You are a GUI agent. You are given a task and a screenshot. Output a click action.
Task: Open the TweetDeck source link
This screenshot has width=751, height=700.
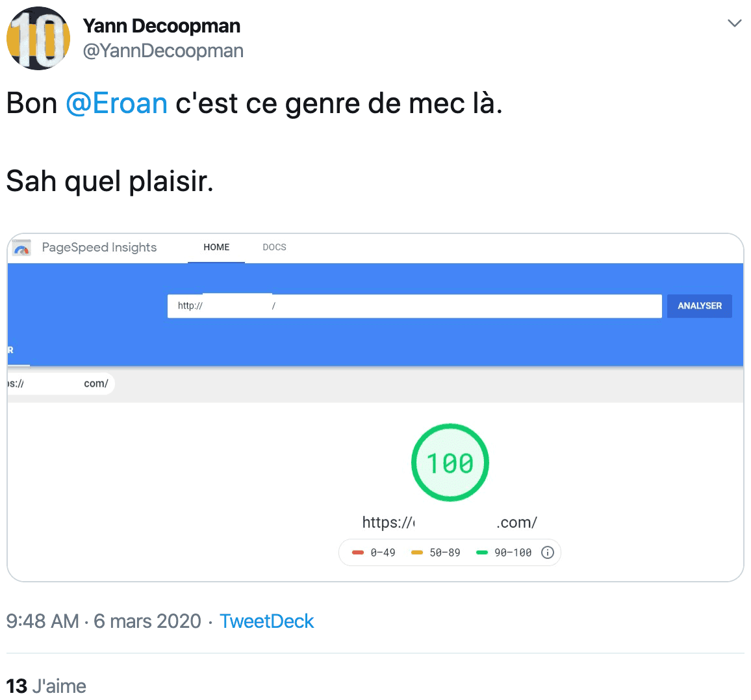coord(267,621)
